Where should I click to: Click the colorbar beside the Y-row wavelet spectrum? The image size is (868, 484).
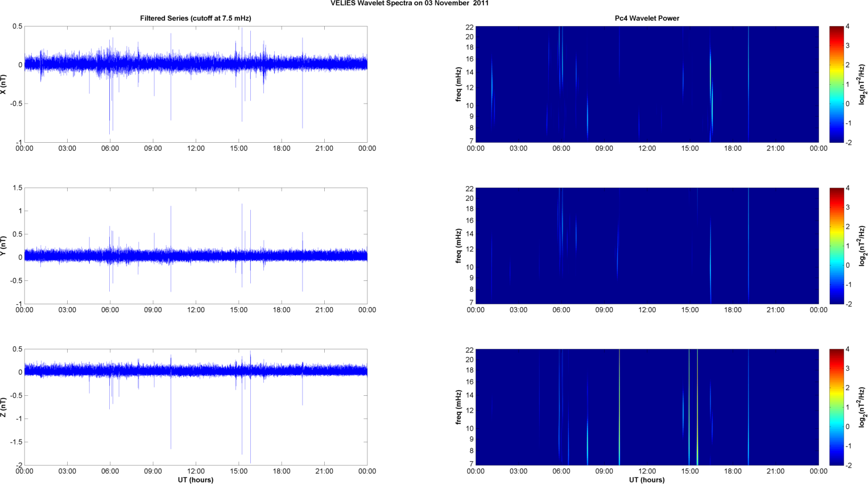[836, 246]
